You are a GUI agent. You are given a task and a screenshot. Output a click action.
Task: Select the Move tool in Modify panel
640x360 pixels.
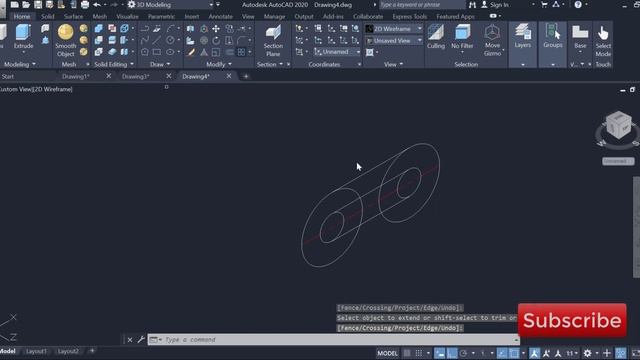click(x=216, y=29)
